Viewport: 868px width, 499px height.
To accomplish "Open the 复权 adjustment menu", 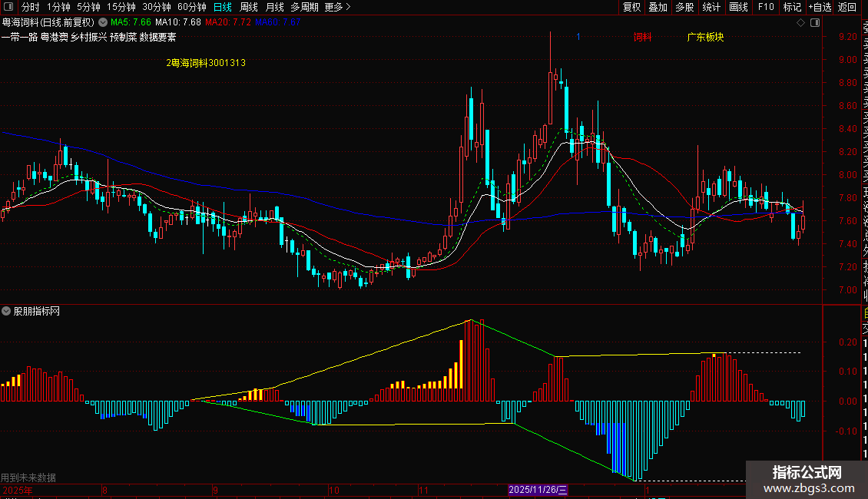I will pos(631,7).
